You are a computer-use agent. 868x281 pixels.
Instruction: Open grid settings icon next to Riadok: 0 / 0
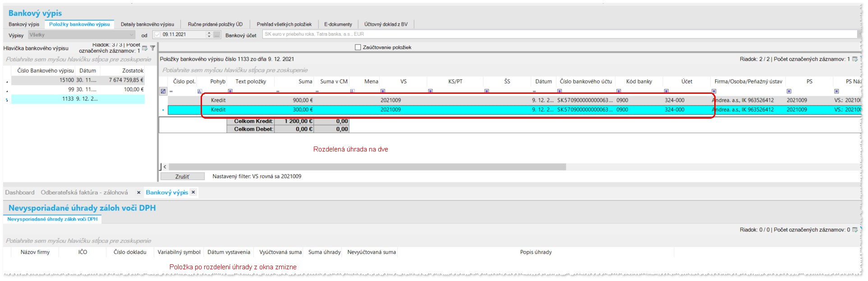pyautogui.click(x=854, y=230)
